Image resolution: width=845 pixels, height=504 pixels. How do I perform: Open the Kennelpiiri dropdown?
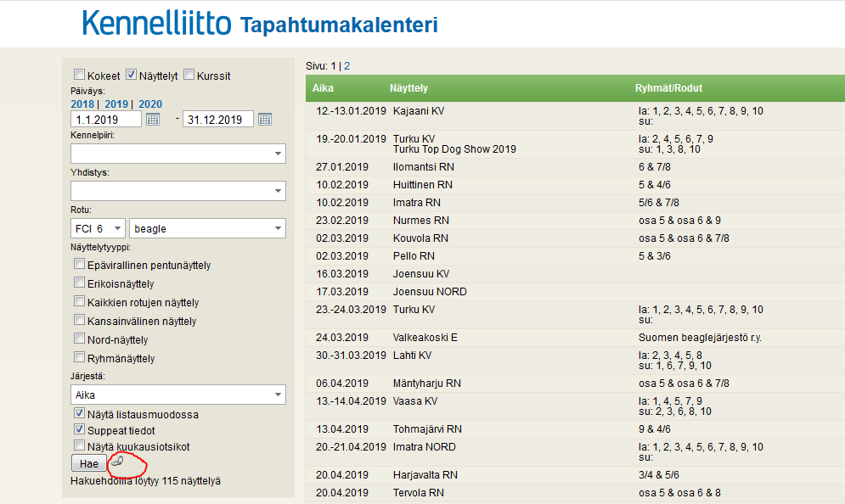[x=177, y=154]
